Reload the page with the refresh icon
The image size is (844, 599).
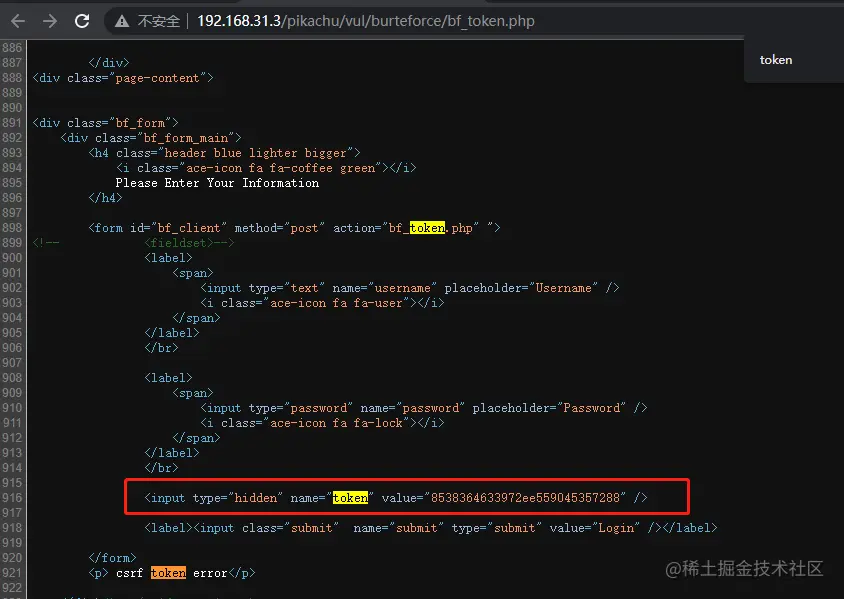pos(82,21)
